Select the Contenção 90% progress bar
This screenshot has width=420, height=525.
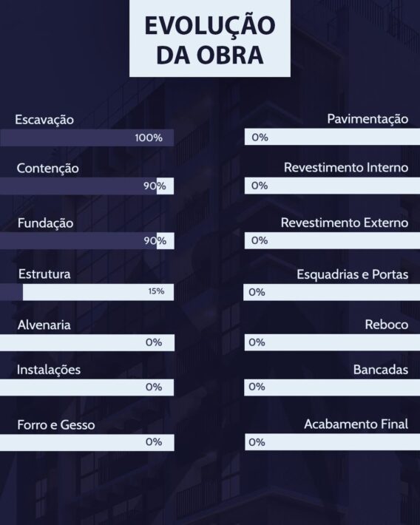pos(87,186)
